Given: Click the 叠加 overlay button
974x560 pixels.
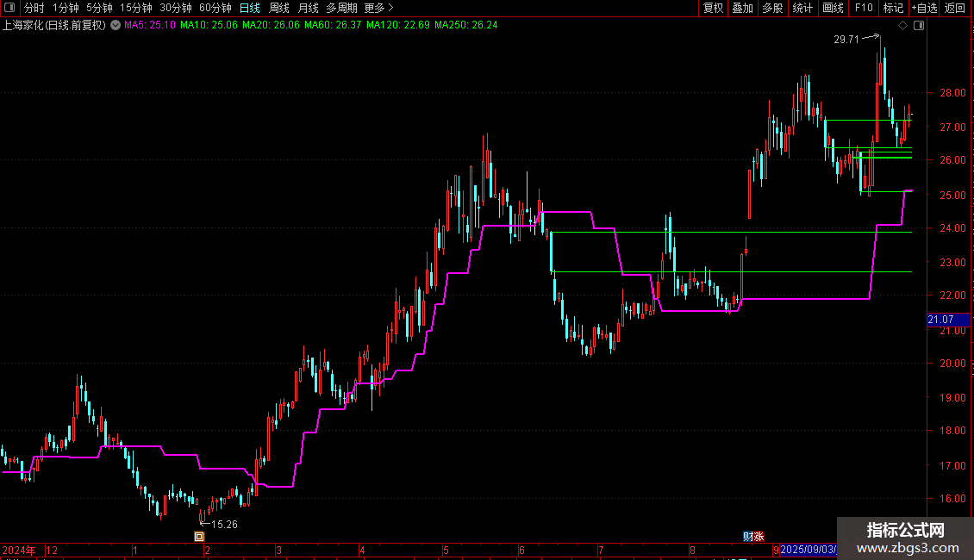Looking at the screenshot, I should coord(742,8).
